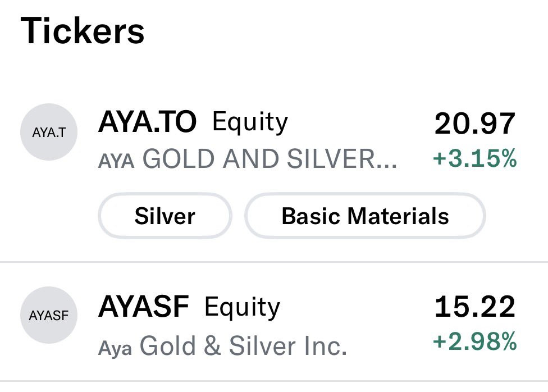Viewport: 548px width, 392px height.
Task: Filter by the Silver tag
Action: 165,216
